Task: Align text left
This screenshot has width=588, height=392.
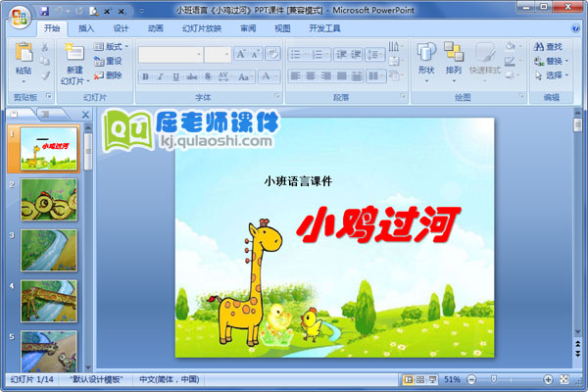Action: [x=296, y=76]
